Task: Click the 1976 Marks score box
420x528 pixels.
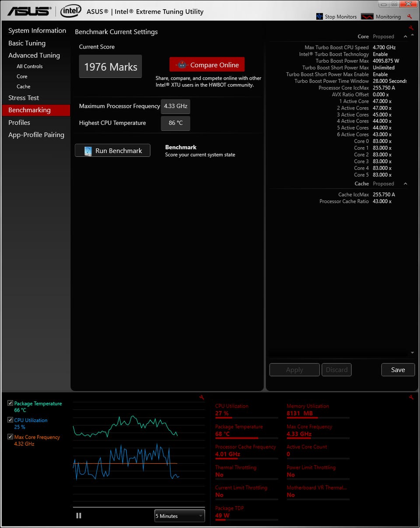Action: coord(110,67)
